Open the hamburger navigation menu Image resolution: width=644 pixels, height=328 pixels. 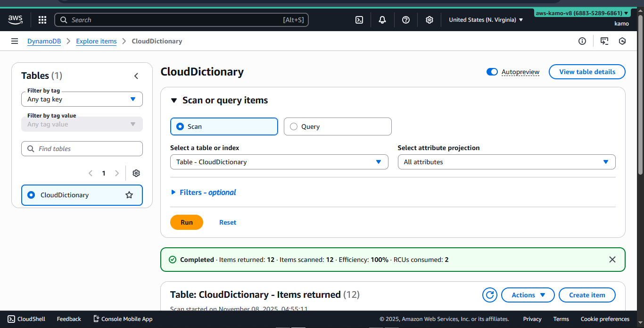[x=14, y=41]
